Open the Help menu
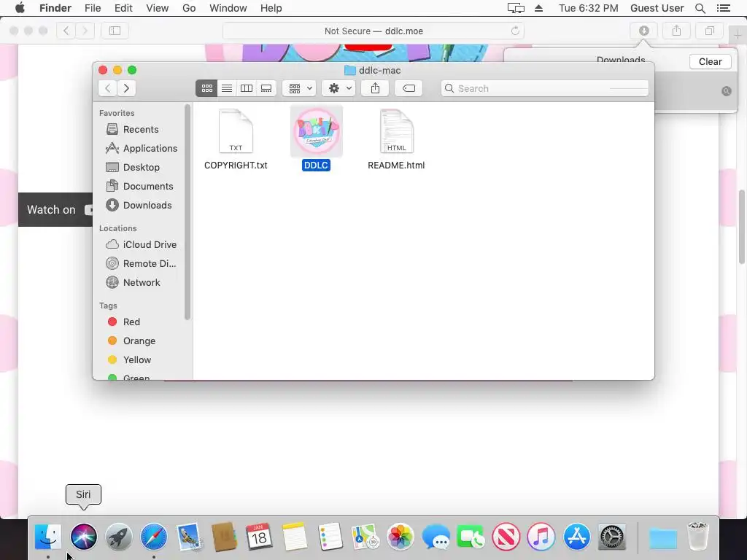747x560 pixels. 271,8
